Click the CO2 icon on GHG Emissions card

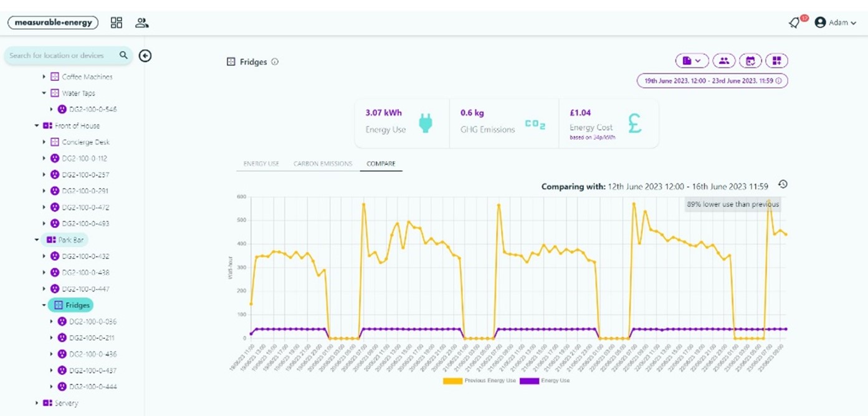coord(535,125)
